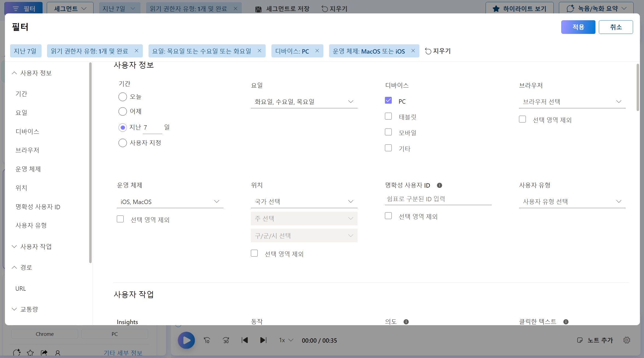The height and width of the screenshot is (358, 644).
Task: Check the 모바일 device checkbox
Action: tap(388, 132)
